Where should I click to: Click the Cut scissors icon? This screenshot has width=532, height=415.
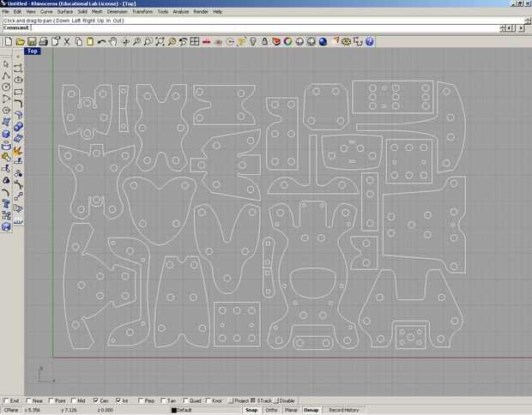click(x=67, y=42)
